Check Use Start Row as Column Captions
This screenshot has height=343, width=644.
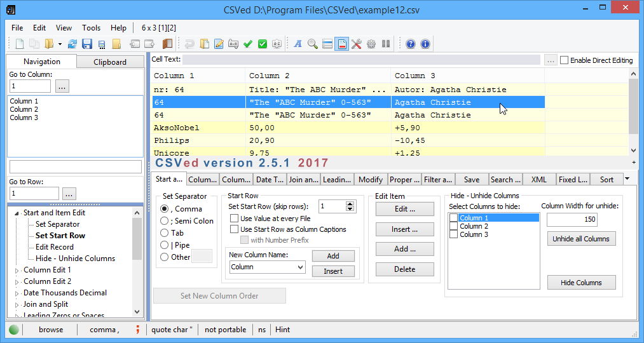tap(234, 229)
